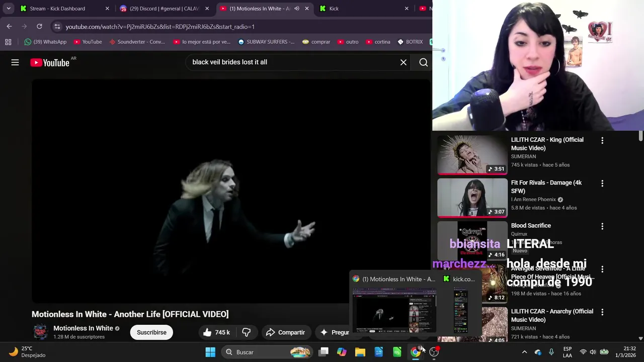Click the YouTube logo
Viewport: 644px width, 362px height.
tap(49, 63)
